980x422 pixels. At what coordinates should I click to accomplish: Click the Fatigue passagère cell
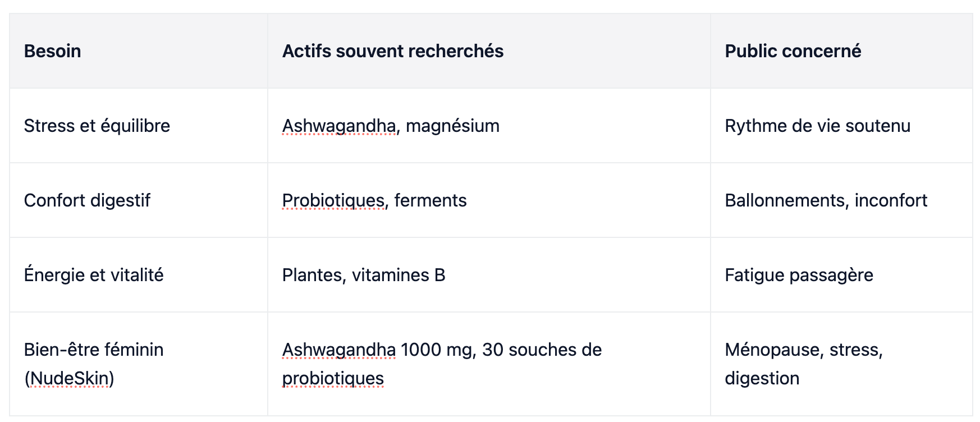pos(841,275)
